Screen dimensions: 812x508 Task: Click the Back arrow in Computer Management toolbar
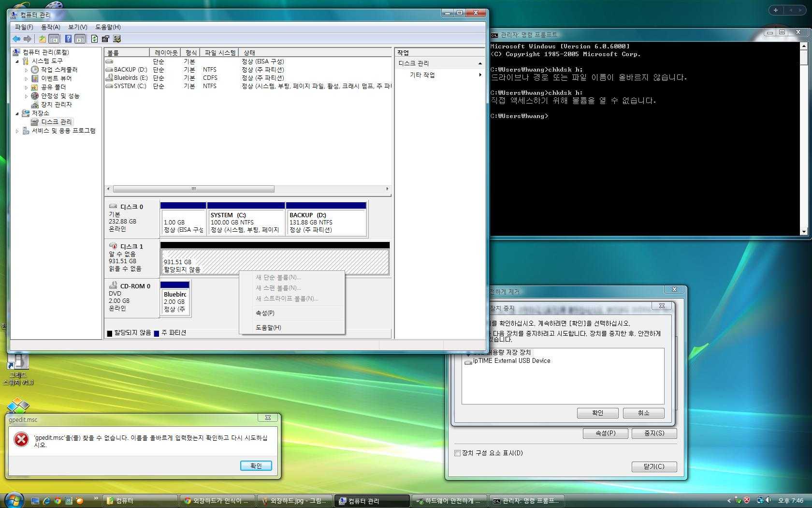tap(16, 39)
